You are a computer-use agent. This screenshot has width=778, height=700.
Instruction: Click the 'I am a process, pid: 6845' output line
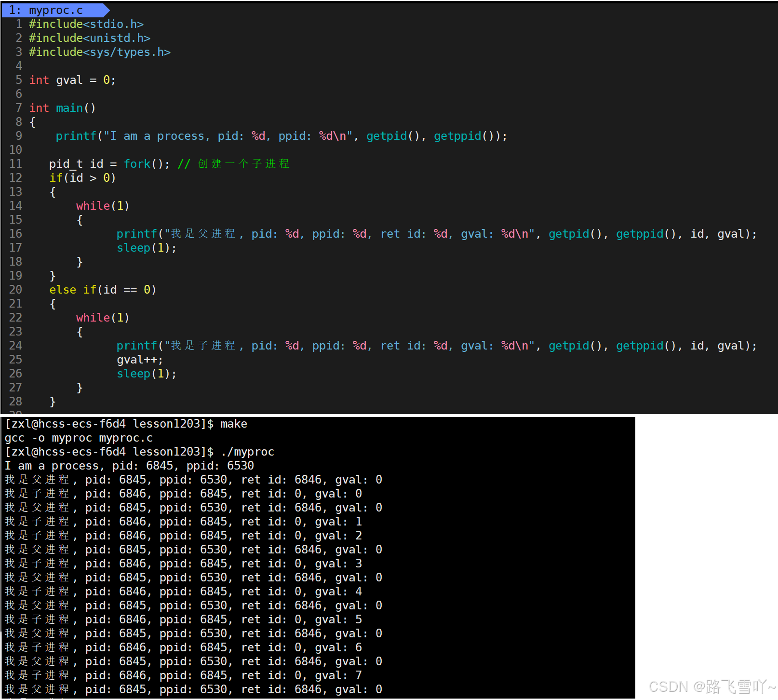pos(129,466)
